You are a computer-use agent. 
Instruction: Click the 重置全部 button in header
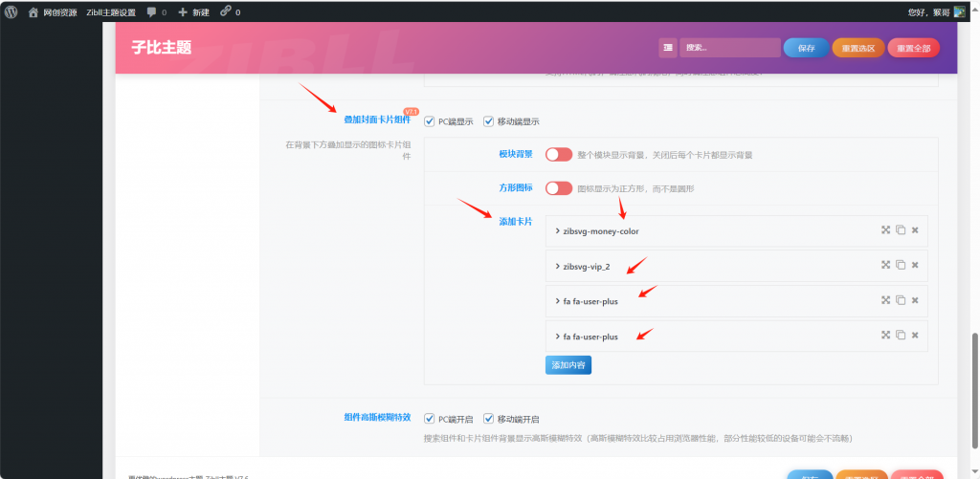(913, 48)
